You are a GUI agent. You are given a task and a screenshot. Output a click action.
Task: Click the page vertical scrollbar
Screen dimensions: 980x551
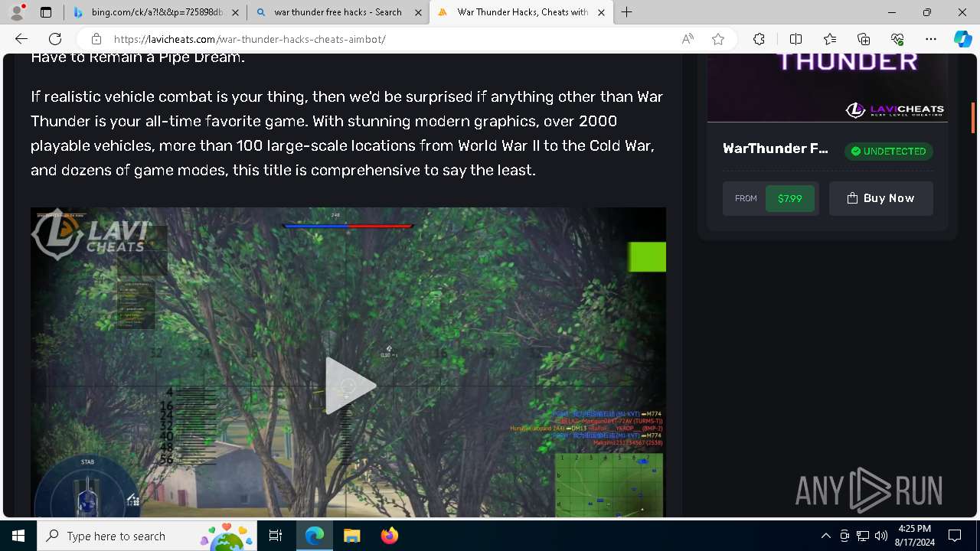(973, 119)
